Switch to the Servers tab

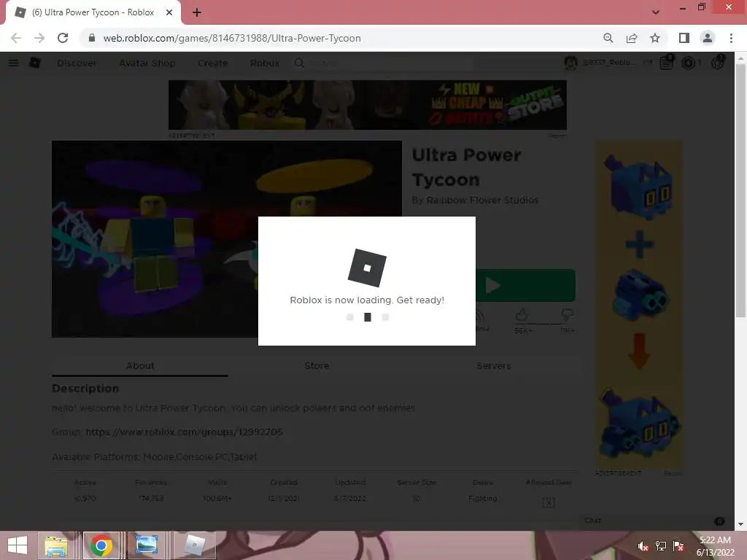click(x=494, y=366)
